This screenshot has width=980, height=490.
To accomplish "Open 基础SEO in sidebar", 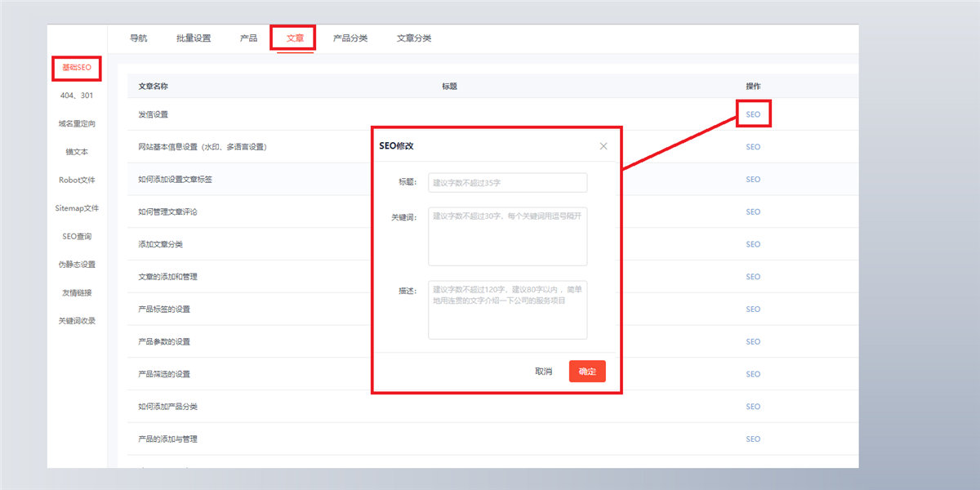I will click(x=77, y=68).
